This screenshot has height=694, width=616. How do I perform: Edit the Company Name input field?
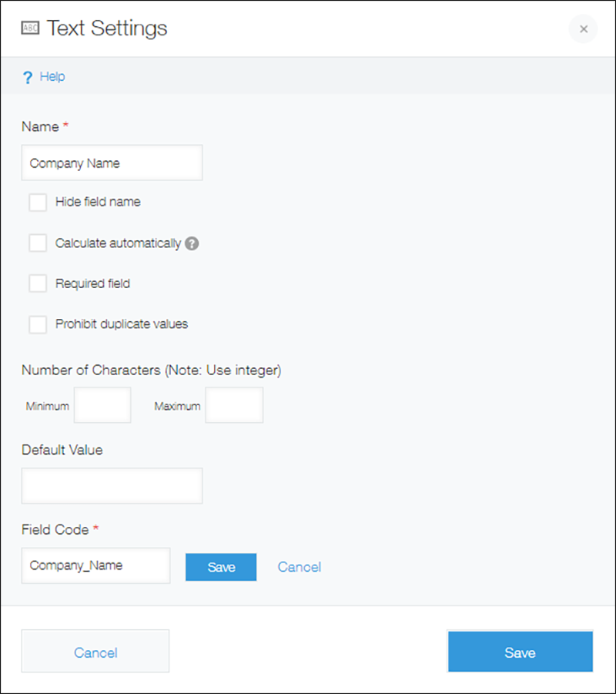(112, 163)
